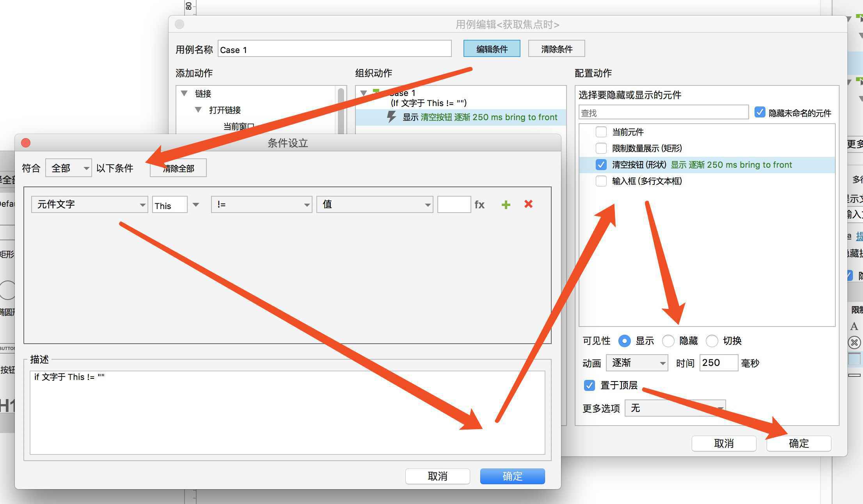
Task: Click the lightning bolt action icon
Action: point(391,117)
